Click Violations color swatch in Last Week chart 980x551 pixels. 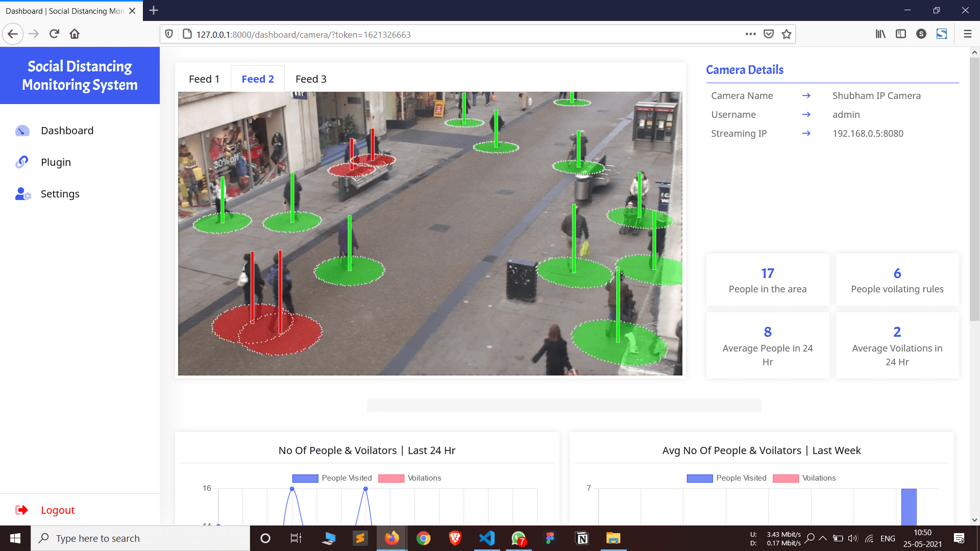(x=786, y=479)
